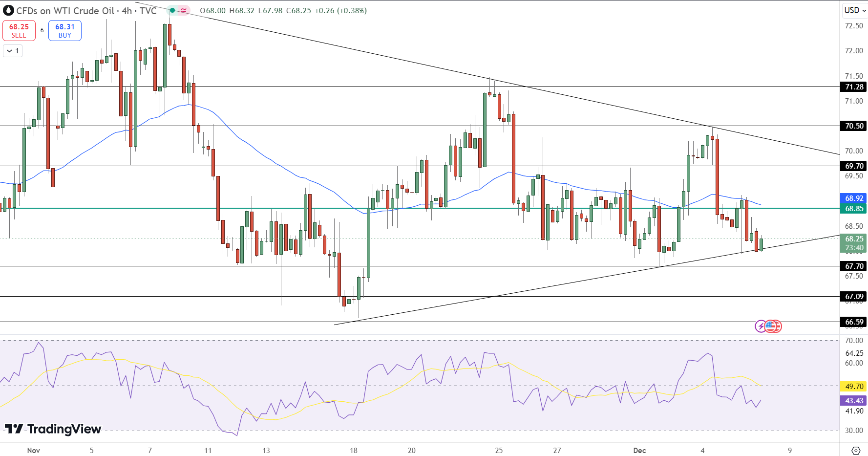The height and width of the screenshot is (456, 868).
Task: Click the 71.00 price scale value
Action: click(x=854, y=101)
